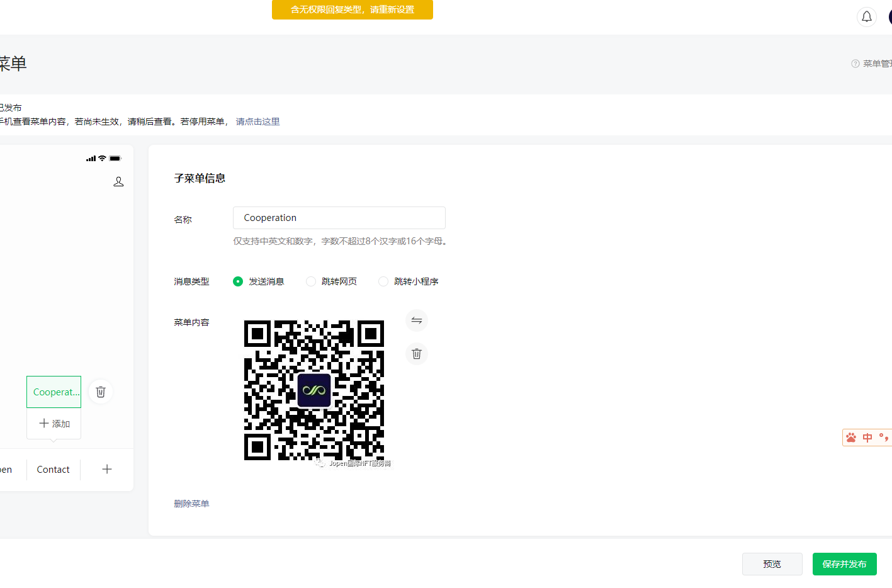This screenshot has width=892, height=588.
Task: Click the menu management help icon
Action: tap(855, 64)
